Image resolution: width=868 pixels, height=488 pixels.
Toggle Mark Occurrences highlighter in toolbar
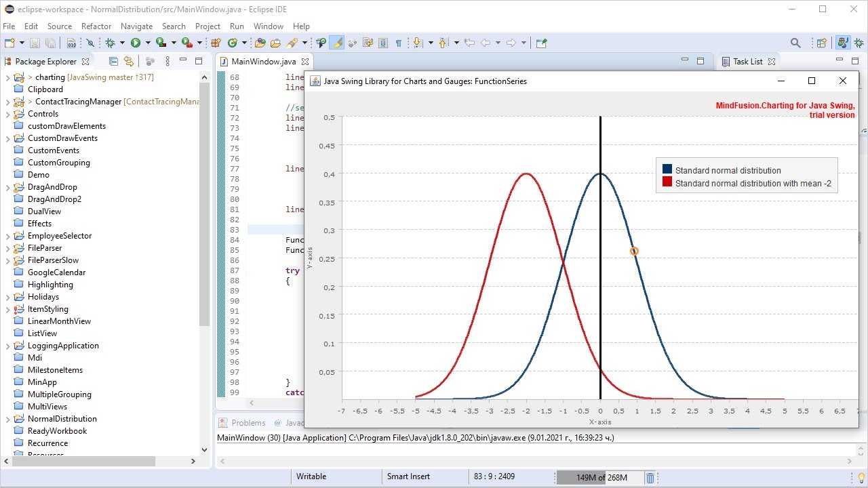337,43
